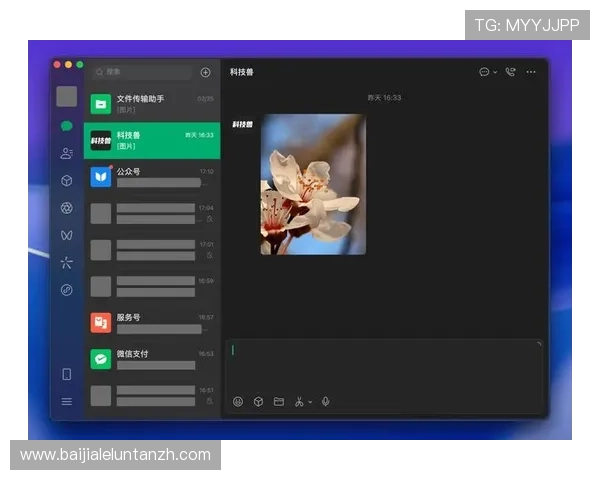Click the 昨天 16:33 timestamp in the conversation
This screenshot has width=600, height=480.
(x=384, y=98)
